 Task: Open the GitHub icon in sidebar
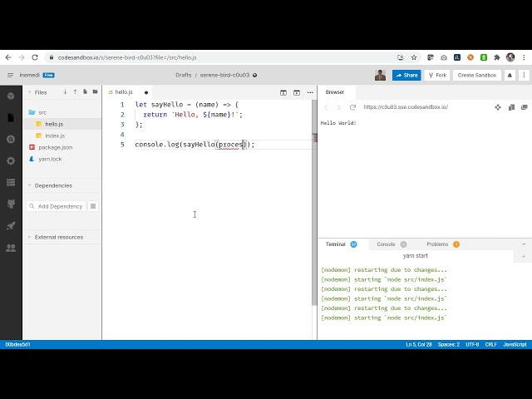coord(11,204)
